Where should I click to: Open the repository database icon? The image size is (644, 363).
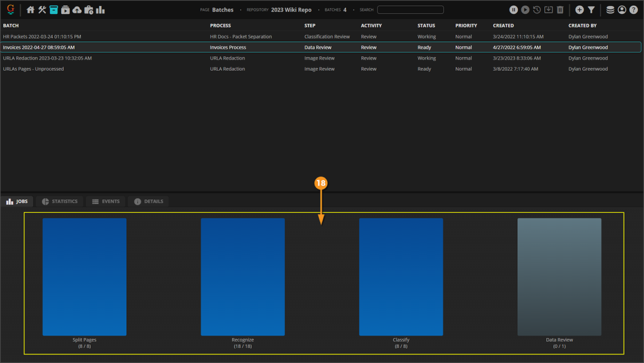[x=611, y=10]
